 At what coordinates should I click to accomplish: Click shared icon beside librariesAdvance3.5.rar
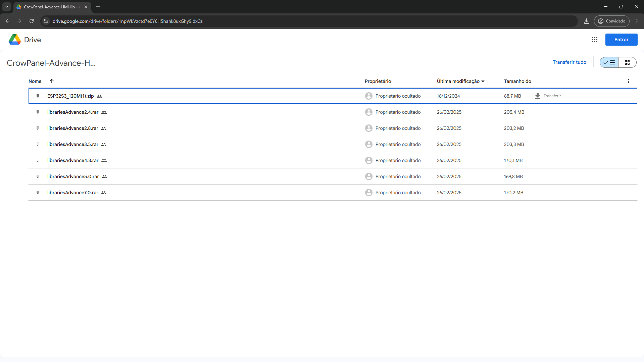coord(104,144)
